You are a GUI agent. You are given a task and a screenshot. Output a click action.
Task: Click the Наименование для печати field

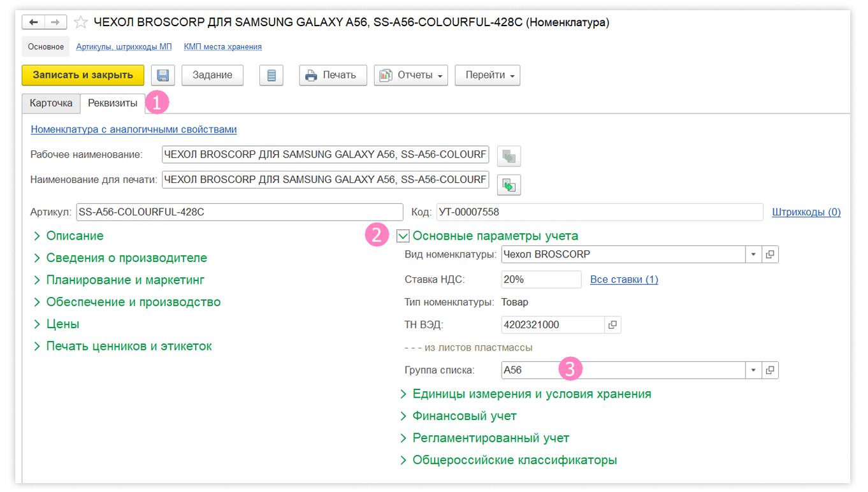(326, 180)
